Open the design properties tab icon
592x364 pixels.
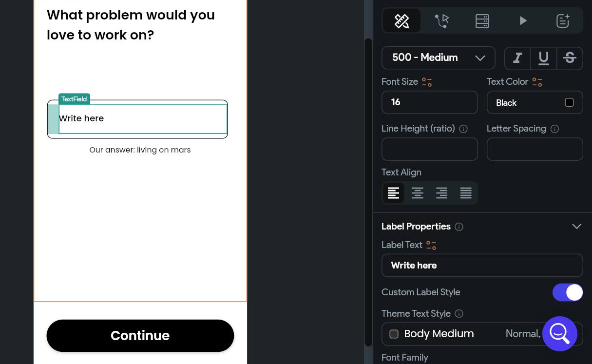[x=401, y=21]
